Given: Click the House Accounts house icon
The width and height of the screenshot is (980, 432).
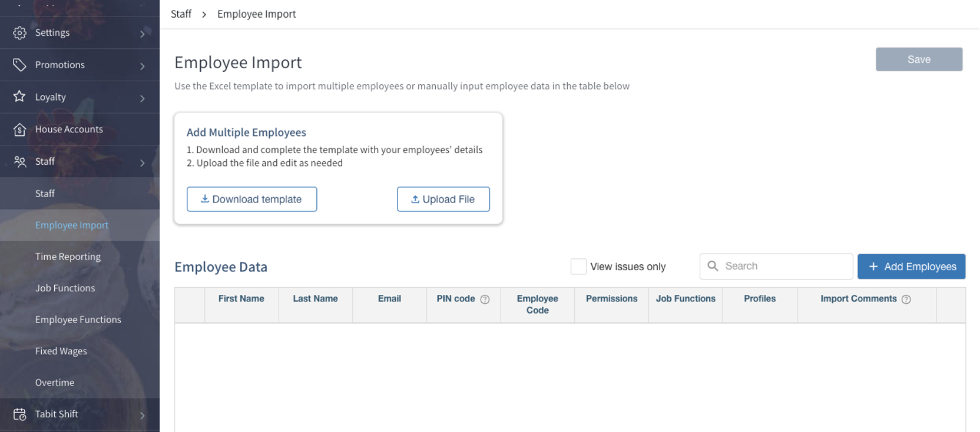Looking at the screenshot, I should point(19,129).
